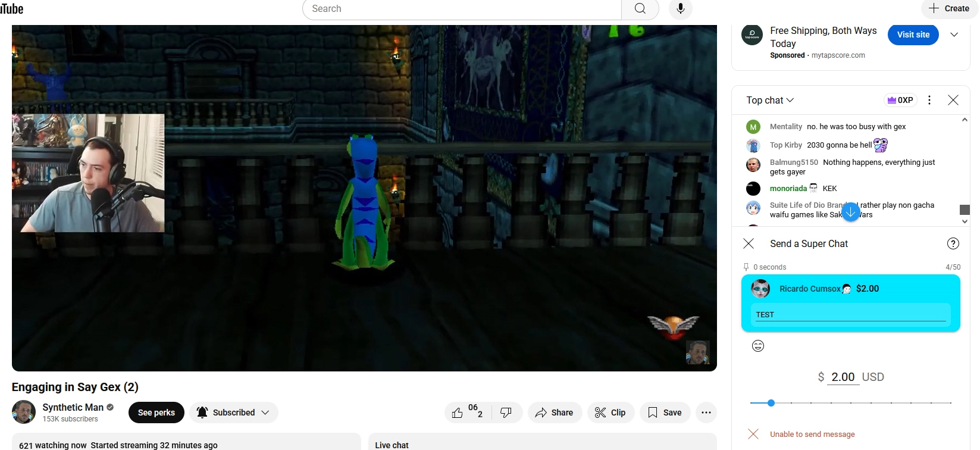Click the search magnifier button
The image size is (980, 450).
click(x=640, y=9)
